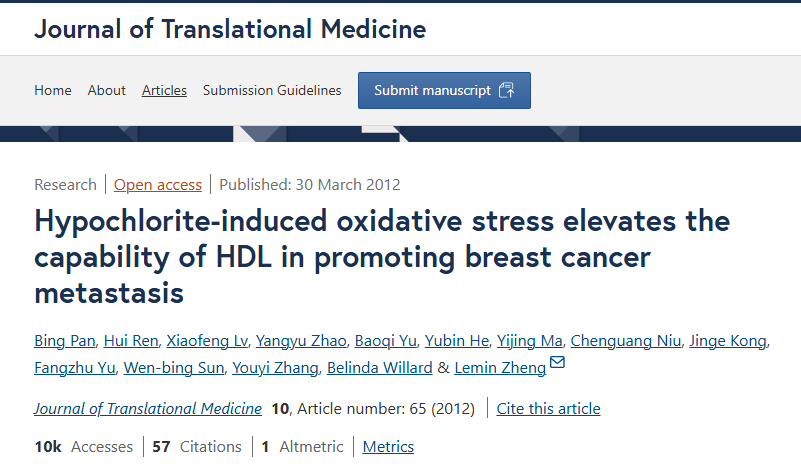View author Chenguang Niu details
Image resolution: width=801 pixels, height=470 pixels.
point(626,341)
